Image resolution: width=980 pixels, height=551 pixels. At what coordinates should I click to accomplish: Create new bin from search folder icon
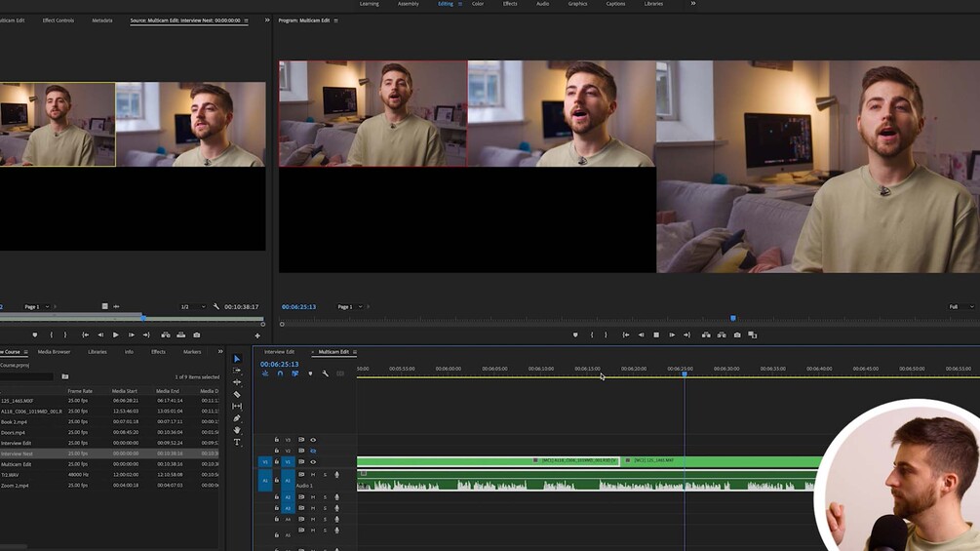[65, 376]
